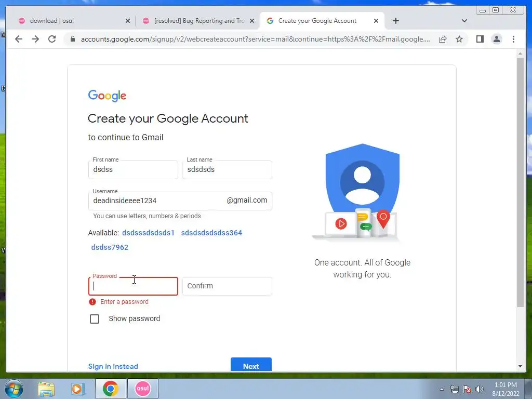Choose suggested username sdsdsdsdsdss364

(211, 233)
